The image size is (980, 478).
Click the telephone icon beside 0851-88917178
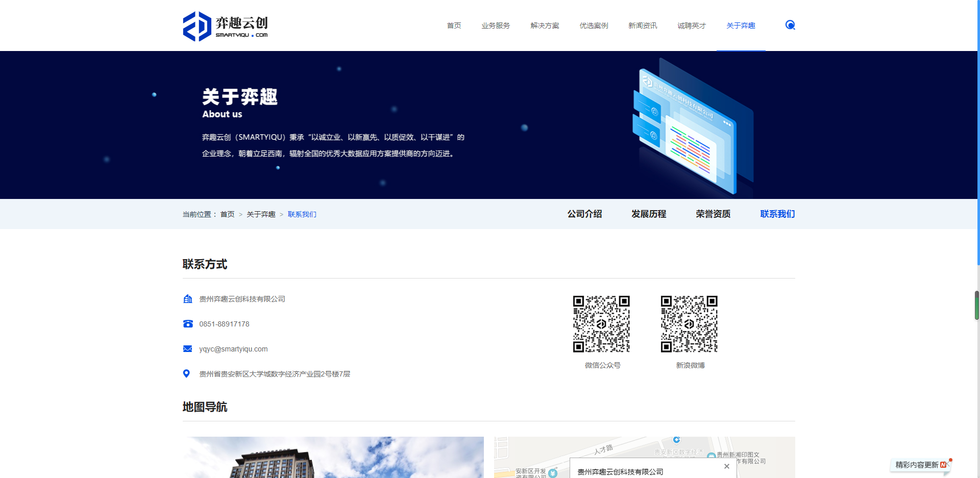(187, 323)
